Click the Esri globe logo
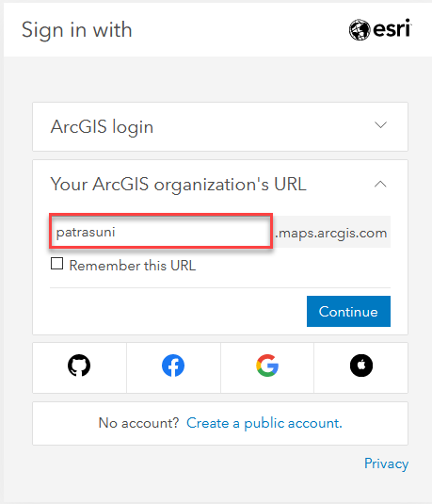 [360, 30]
